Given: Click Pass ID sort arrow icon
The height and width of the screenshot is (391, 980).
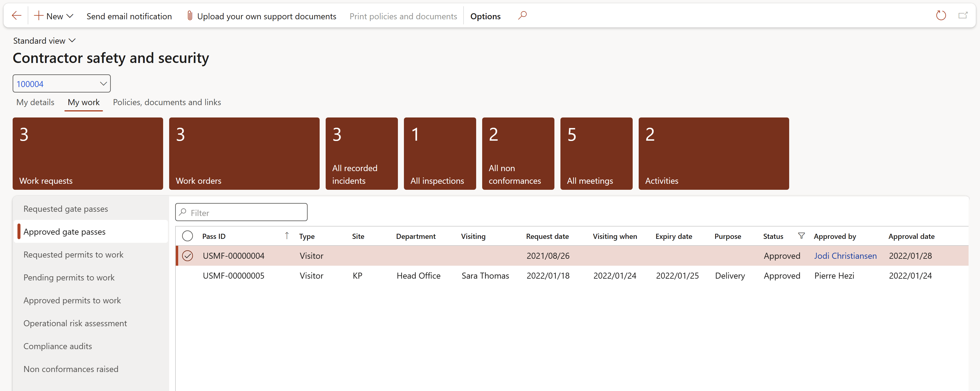Looking at the screenshot, I should point(287,236).
